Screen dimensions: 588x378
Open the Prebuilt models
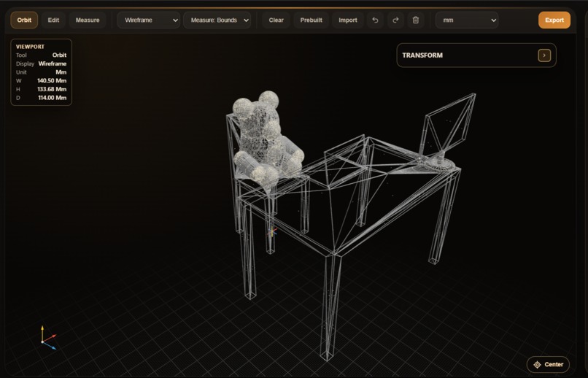[x=311, y=20]
